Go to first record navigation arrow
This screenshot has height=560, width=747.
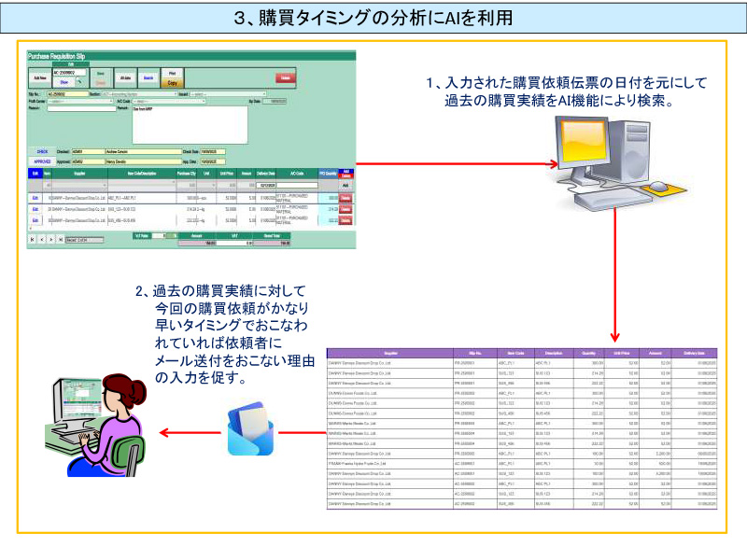pos(33,239)
